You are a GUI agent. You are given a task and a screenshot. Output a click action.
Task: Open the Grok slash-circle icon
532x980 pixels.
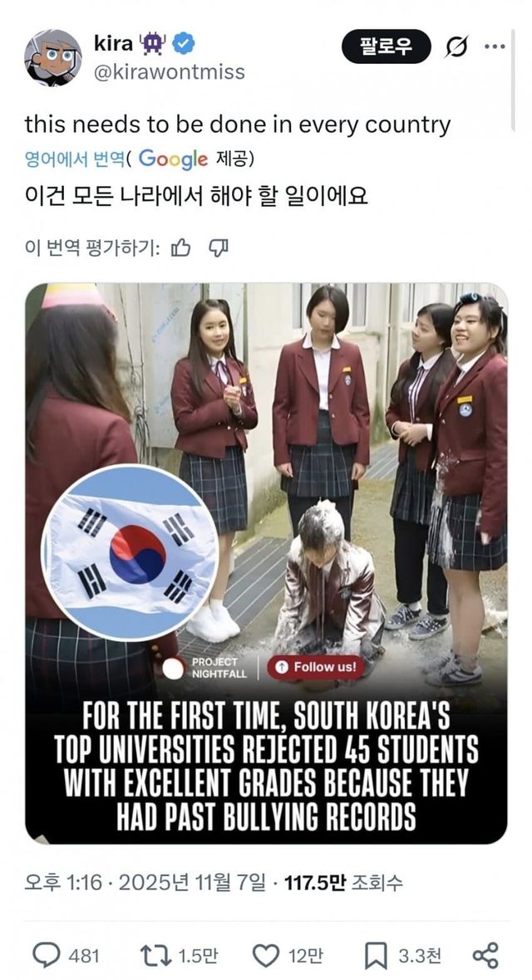(x=457, y=47)
